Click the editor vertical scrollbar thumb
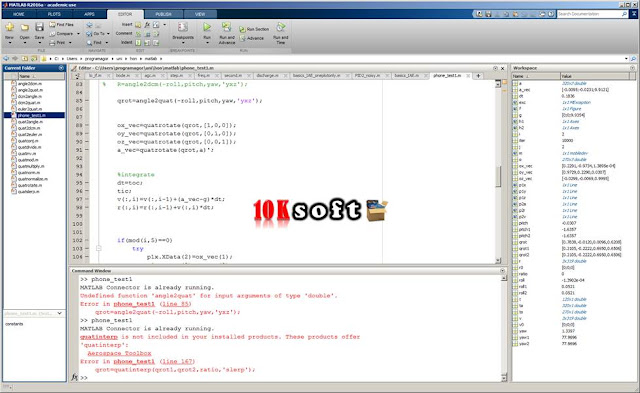The width and height of the screenshot is (640, 393). [x=498, y=177]
